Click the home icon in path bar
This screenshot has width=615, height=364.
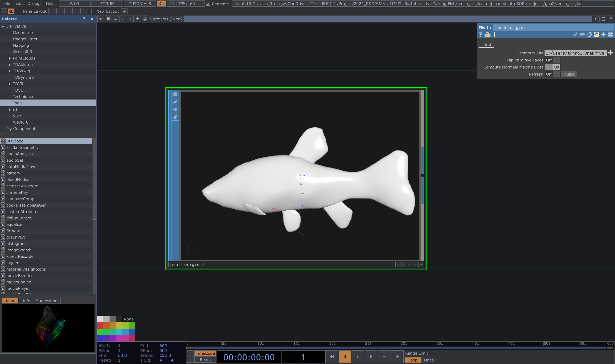pyautogui.click(x=145, y=19)
